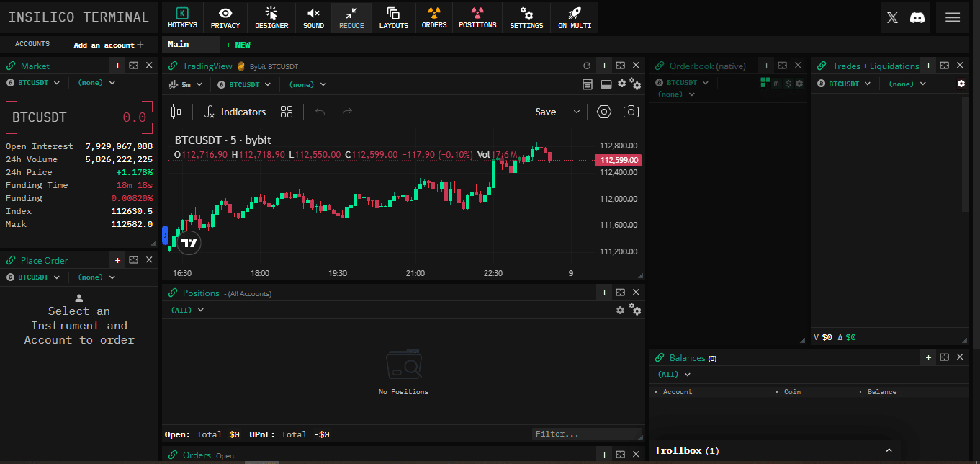Open the TradingView BTCUSDT symbol dropdown
This screenshot has width=980, height=464.
[x=244, y=84]
